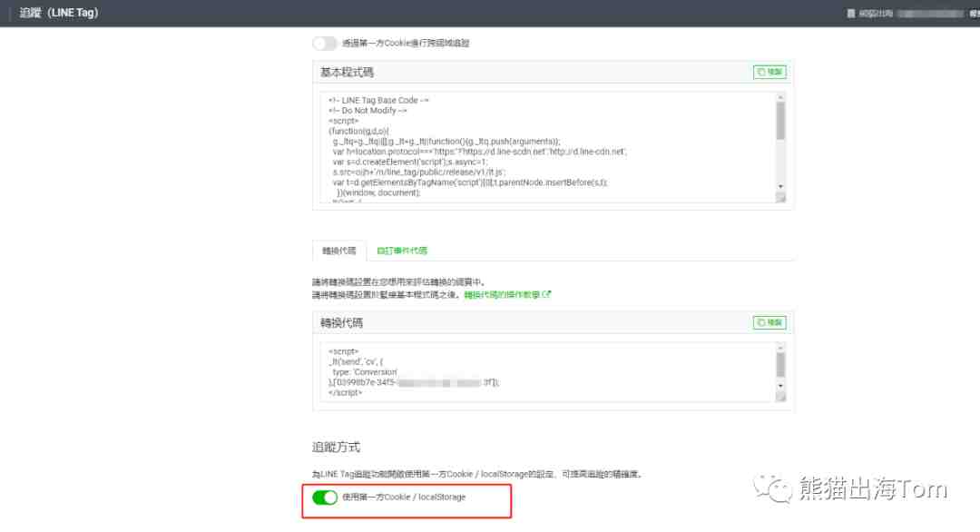The height and width of the screenshot is (532, 980).
Task: Click the 'type: Conversion' code line
Action: pos(365,372)
